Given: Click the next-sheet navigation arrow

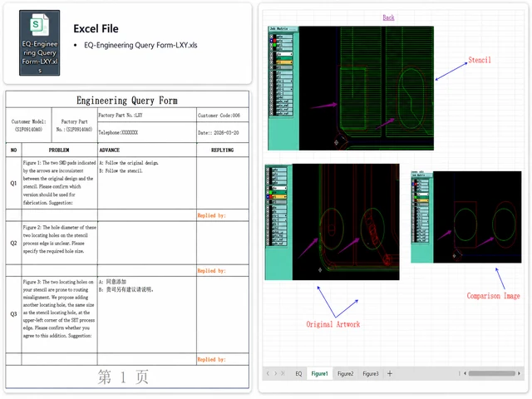Looking at the screenshot, I should tap(275, 373).
